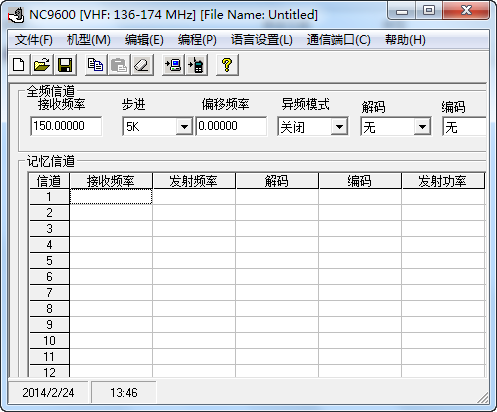The height and width of the screenshot is (412, 497).
Task: Open the 文件(F) menu
Action: (x=33, y=40)
